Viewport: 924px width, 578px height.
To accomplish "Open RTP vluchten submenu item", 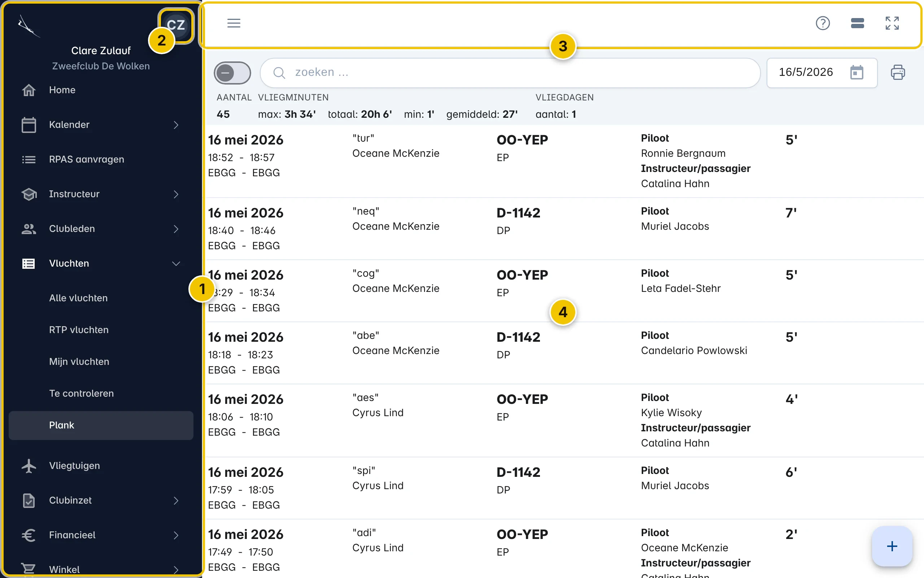I will point(101,330).
